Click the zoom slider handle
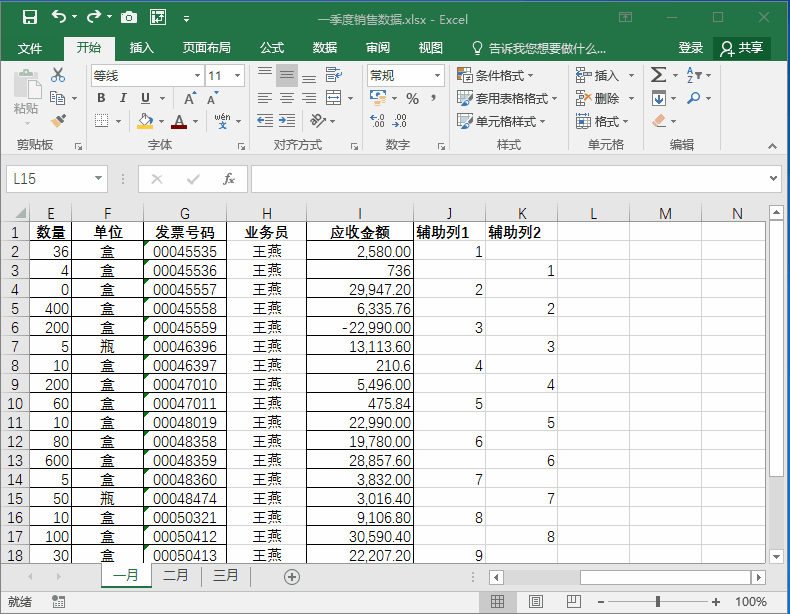The width and height of the screenshot is (790, 614). pos(657,601)
